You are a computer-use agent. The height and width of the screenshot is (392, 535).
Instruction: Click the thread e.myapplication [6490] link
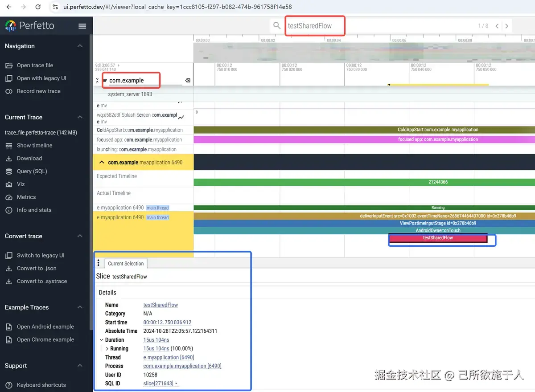coord(169,357)
